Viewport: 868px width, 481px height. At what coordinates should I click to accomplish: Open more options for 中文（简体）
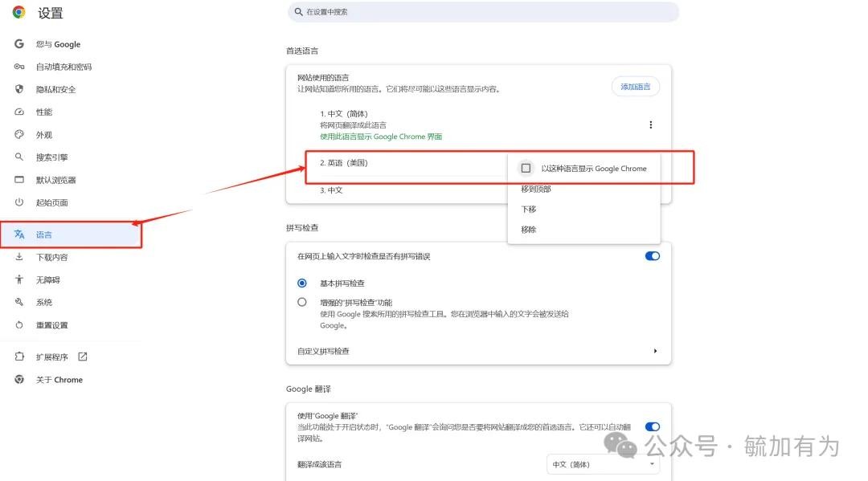coord(650,124)
